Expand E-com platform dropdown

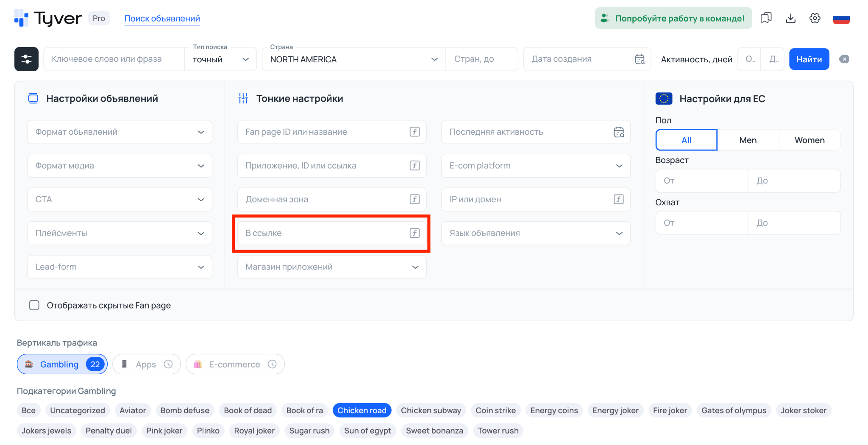point(536,166)
